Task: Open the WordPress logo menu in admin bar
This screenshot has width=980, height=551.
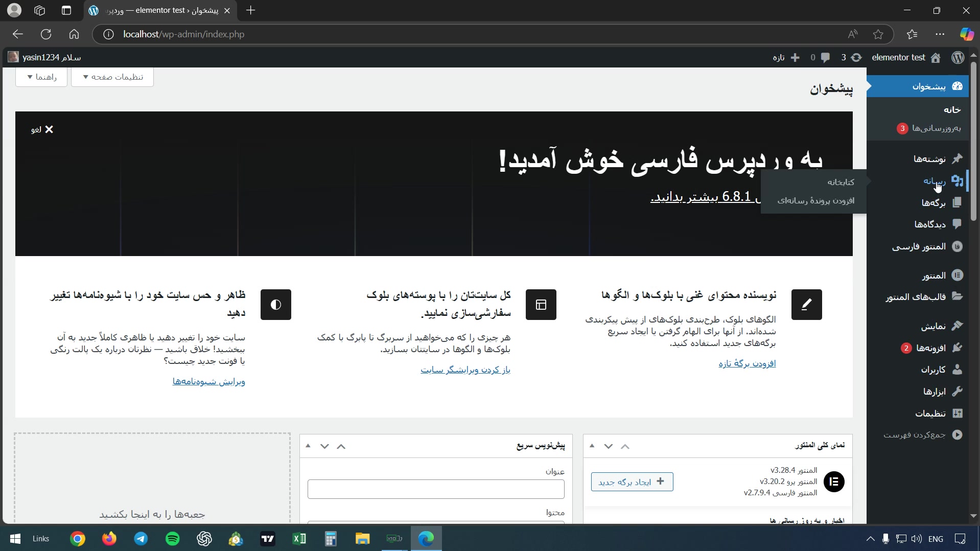Action: coord(958,57)
